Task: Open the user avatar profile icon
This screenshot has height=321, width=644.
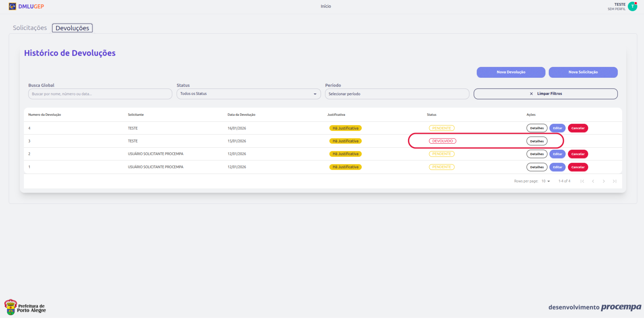Action: coord(632,6)
